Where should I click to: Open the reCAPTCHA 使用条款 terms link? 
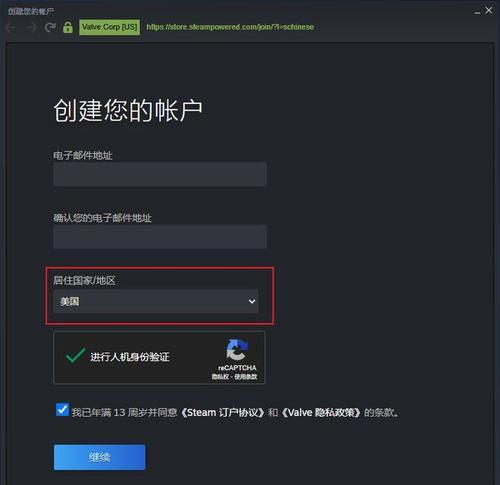(x=246, y=377)
